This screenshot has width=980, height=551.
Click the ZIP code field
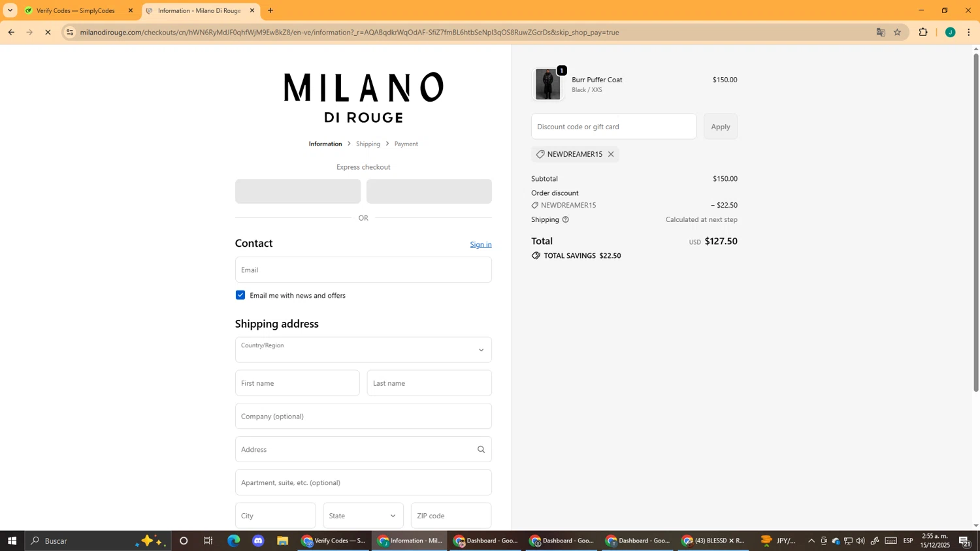pos(451,516)
